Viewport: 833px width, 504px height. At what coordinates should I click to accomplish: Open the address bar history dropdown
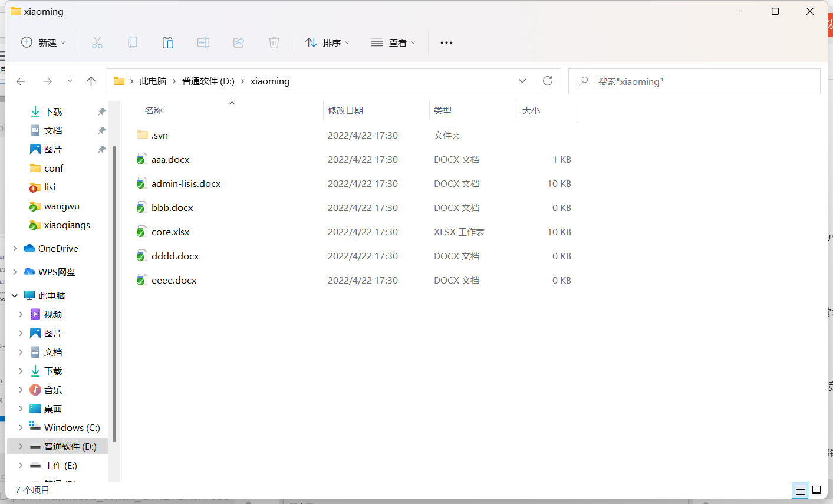point(522,81)
